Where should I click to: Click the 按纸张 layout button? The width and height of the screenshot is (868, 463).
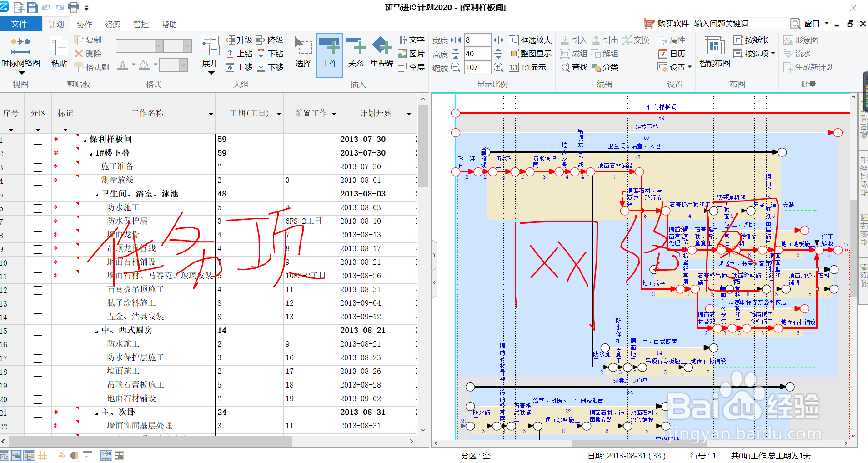point(751,40)
